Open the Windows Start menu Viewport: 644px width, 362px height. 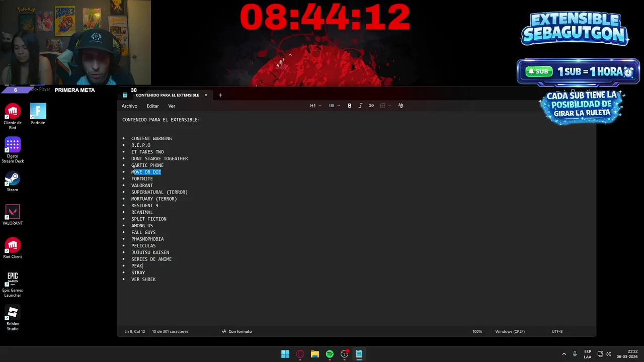(x=285, y=354)
